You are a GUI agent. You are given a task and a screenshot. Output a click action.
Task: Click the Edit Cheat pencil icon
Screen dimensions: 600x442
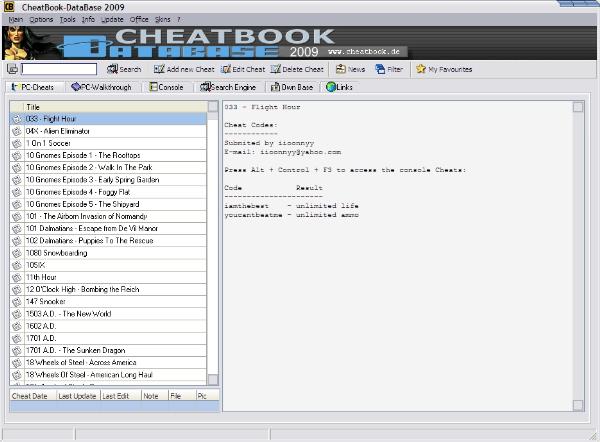point(226,69)
